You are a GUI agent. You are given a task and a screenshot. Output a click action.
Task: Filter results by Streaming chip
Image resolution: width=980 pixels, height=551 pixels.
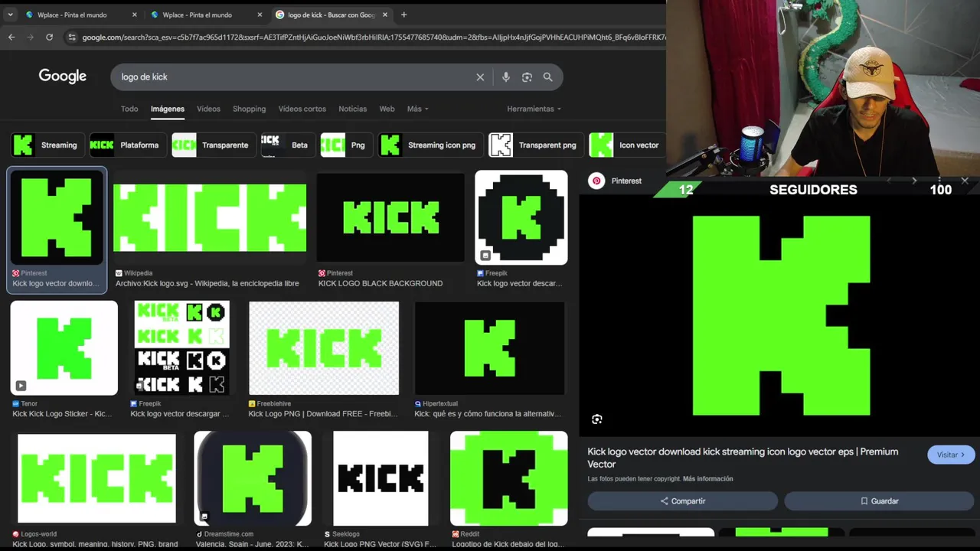click(x=47, y=145)
